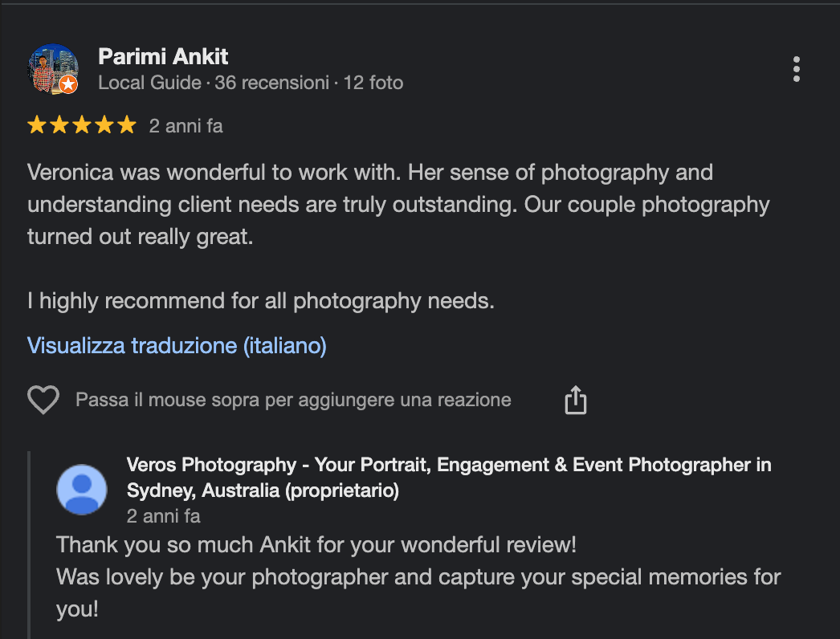Open the three-dot review options menu
This screenshot has width=840, height=639.
796,69
